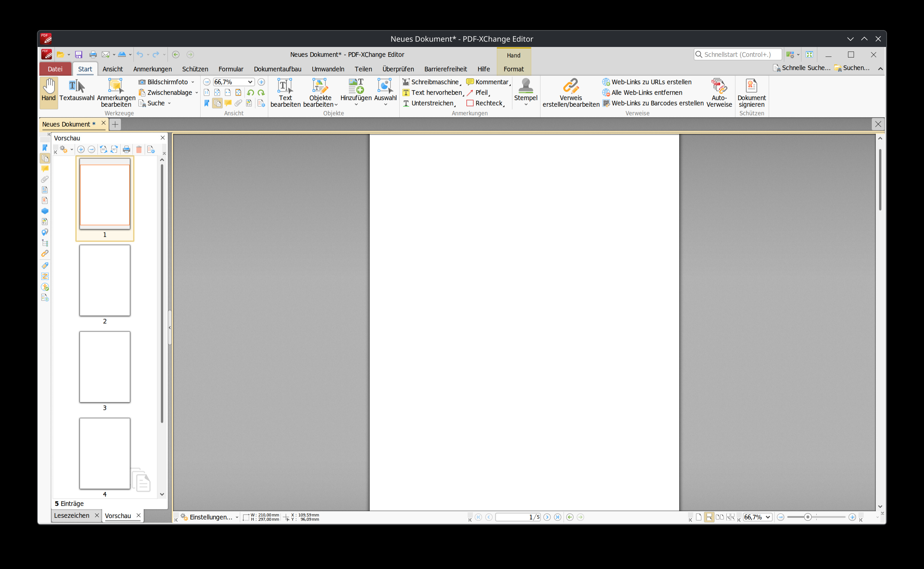The height and width of the screenshot is (569, 924).
Task: Set actual size 1:1 zoom in Ansicht group
Action: (207, 93)
